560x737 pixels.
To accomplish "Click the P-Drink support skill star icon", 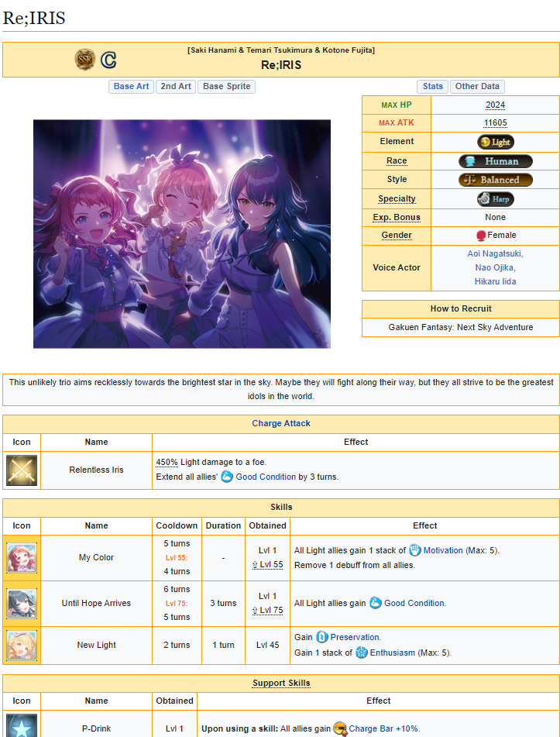I will (x=22, y=726).
